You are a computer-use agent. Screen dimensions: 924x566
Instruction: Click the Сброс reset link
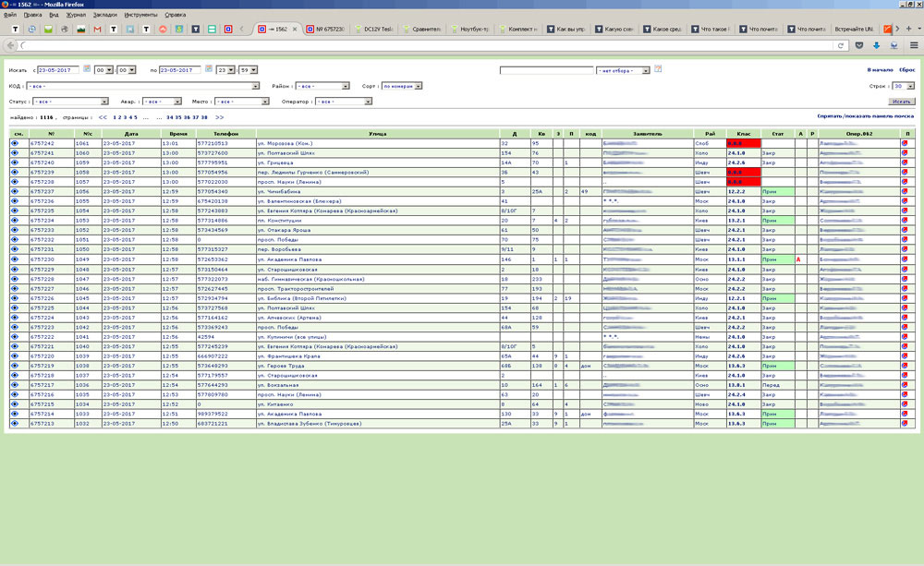click(x=906, y=70)
